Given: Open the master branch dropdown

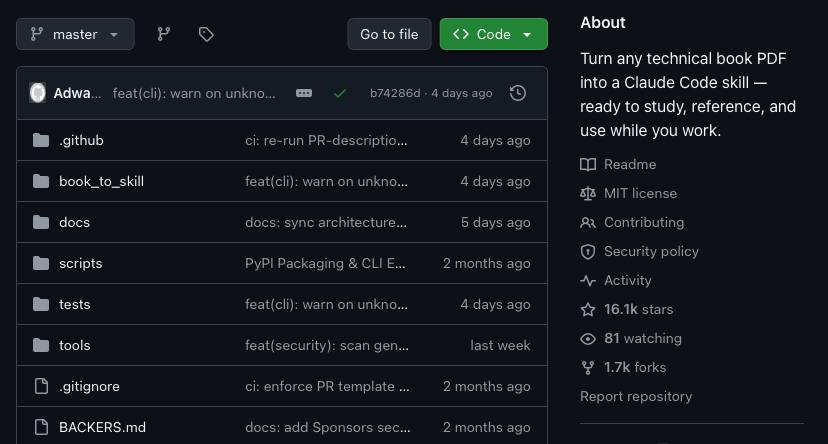Looking at the screenshot, I should point(75,34).
